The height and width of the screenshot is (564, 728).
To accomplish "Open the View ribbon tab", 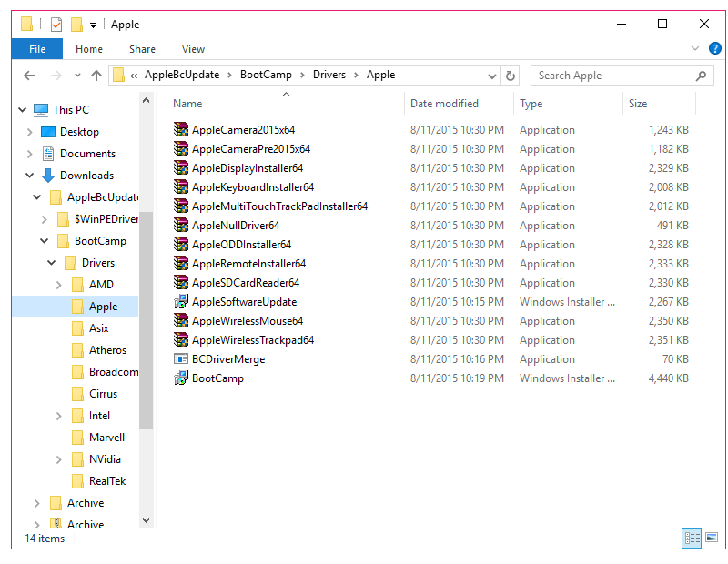I will click(193, 49).
